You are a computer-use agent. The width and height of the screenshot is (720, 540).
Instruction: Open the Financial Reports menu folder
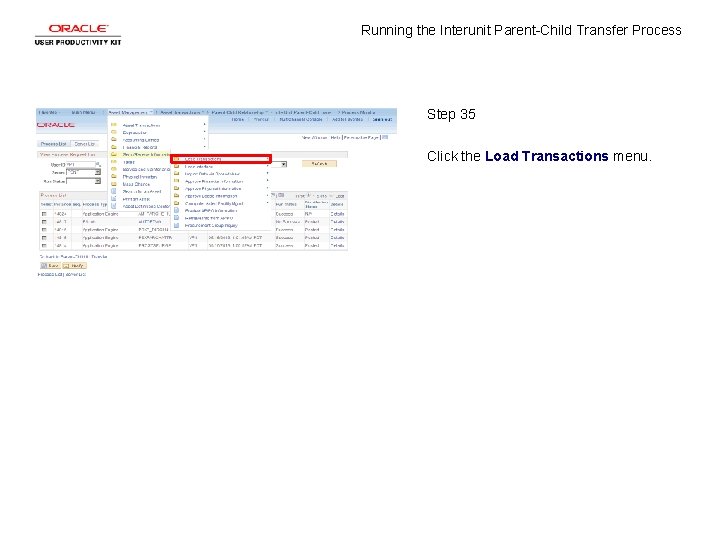click(x=140, y=147)
